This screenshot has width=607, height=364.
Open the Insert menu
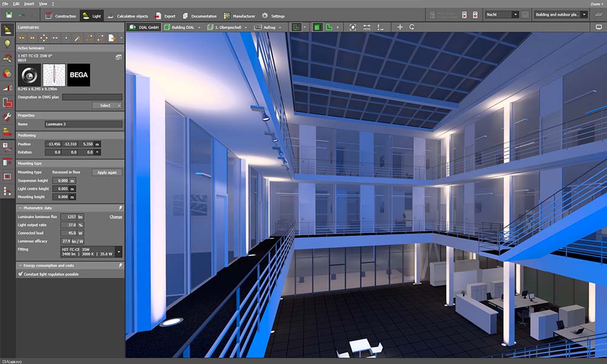[x=29, y=4]
